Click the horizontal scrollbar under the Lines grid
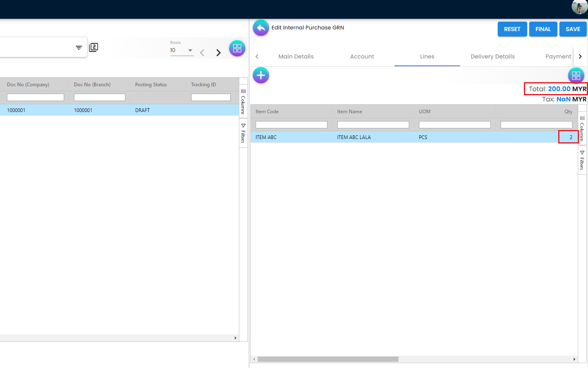 pos(328,359)
